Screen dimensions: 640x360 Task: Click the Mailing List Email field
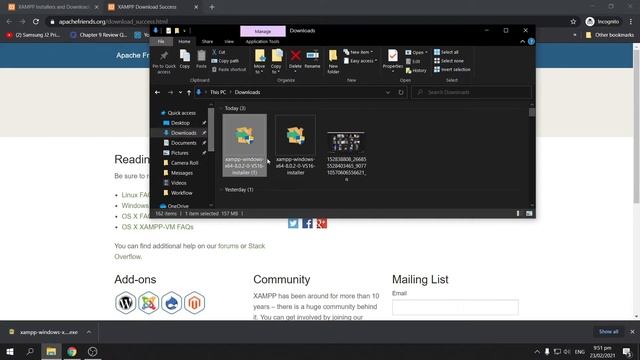[455, 307]
